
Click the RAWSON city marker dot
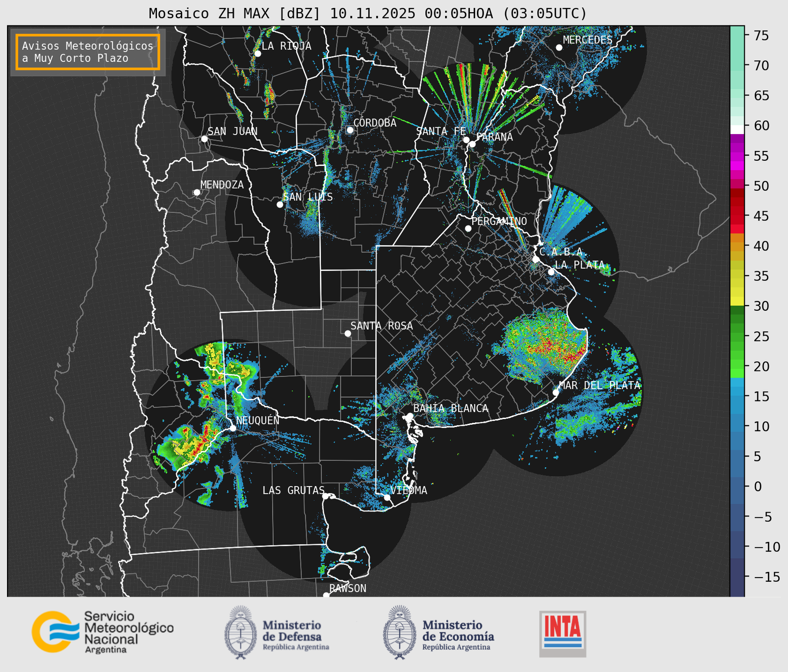(326, 595)
